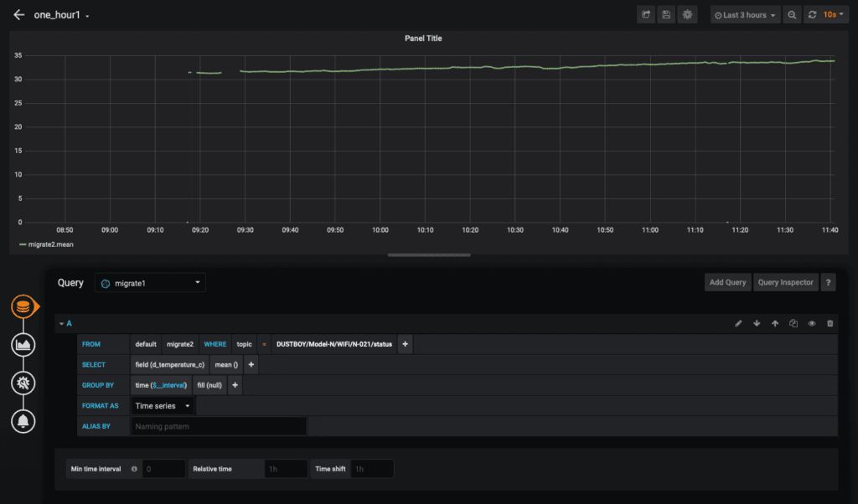Click the equals operator in WHERE clause
This screenshot has height=504, width=858.
tap(264, 344)
